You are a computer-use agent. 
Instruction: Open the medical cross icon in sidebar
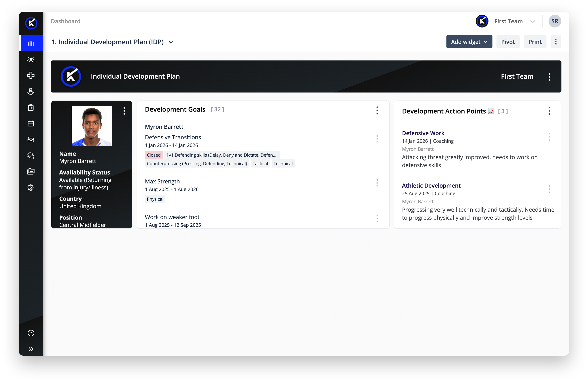click(x=31, y=75)
